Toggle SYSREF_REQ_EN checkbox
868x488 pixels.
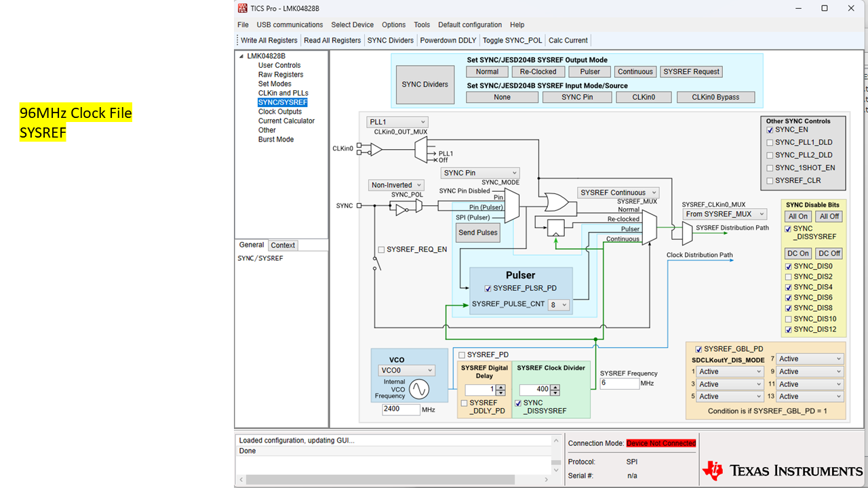tap(381, 249)
